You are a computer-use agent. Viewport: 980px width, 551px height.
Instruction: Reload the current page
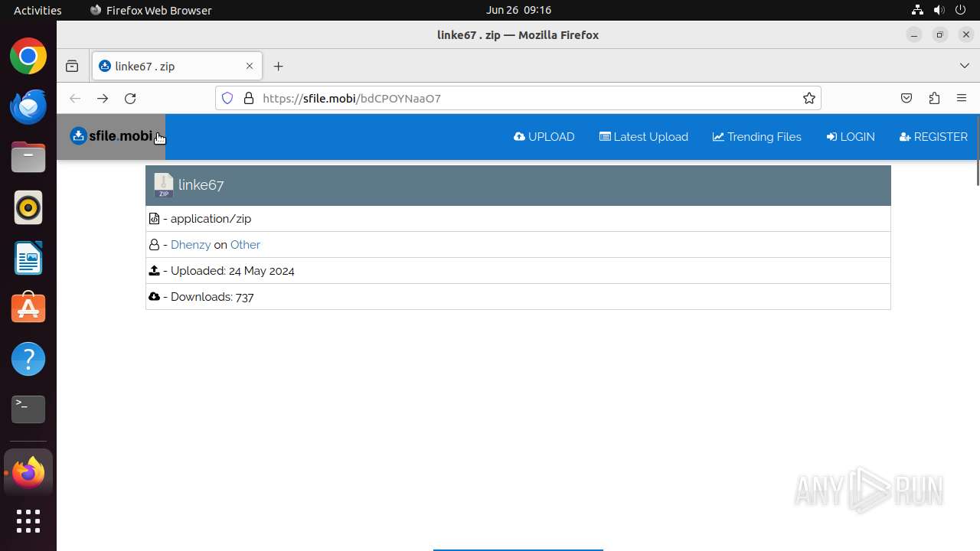point(130,98)
